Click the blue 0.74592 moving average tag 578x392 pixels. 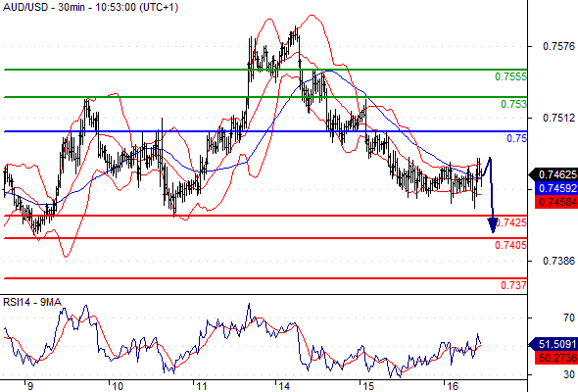point(556,188)
